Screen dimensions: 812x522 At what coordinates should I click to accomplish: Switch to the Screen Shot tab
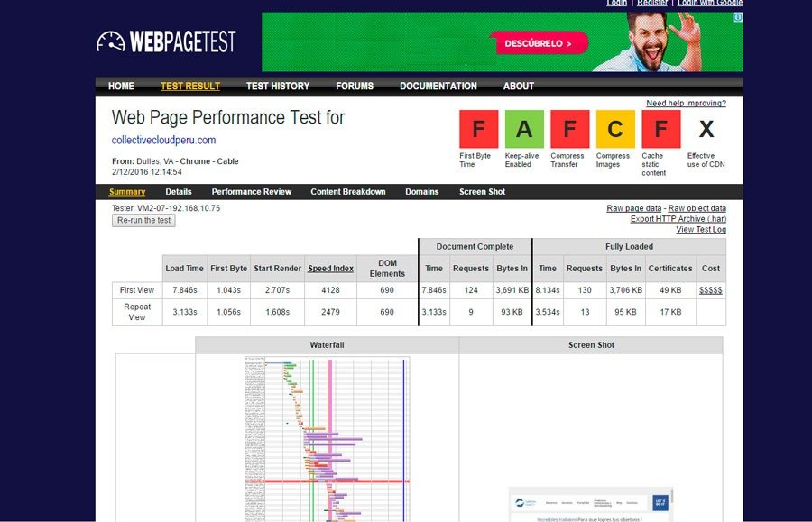[x=482, y=192]
